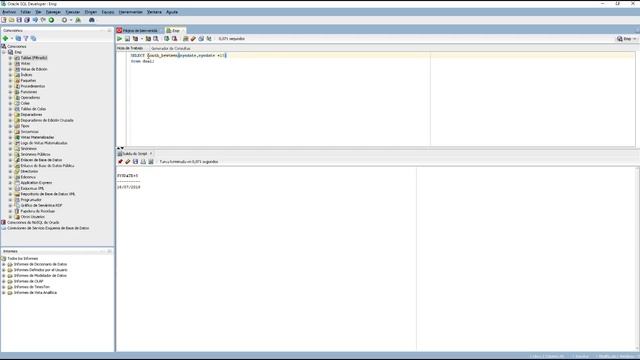Expand the Otros Usuarios tree node

[10, 217]
